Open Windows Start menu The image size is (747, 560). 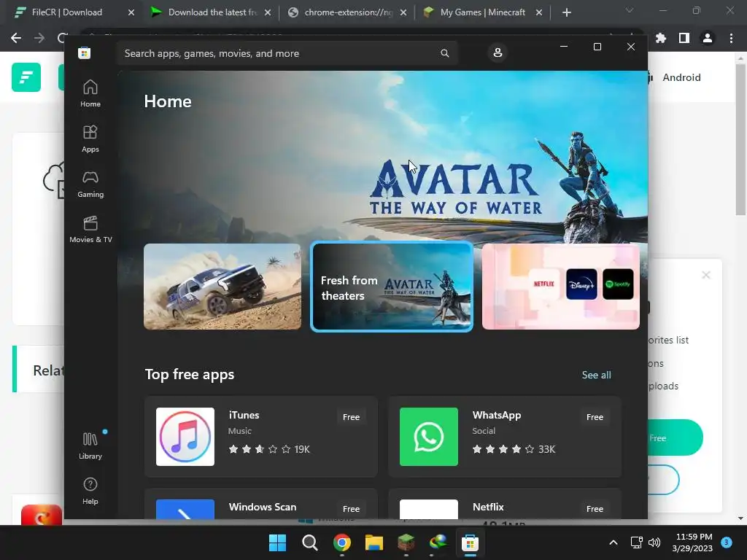tap(278, 542)
